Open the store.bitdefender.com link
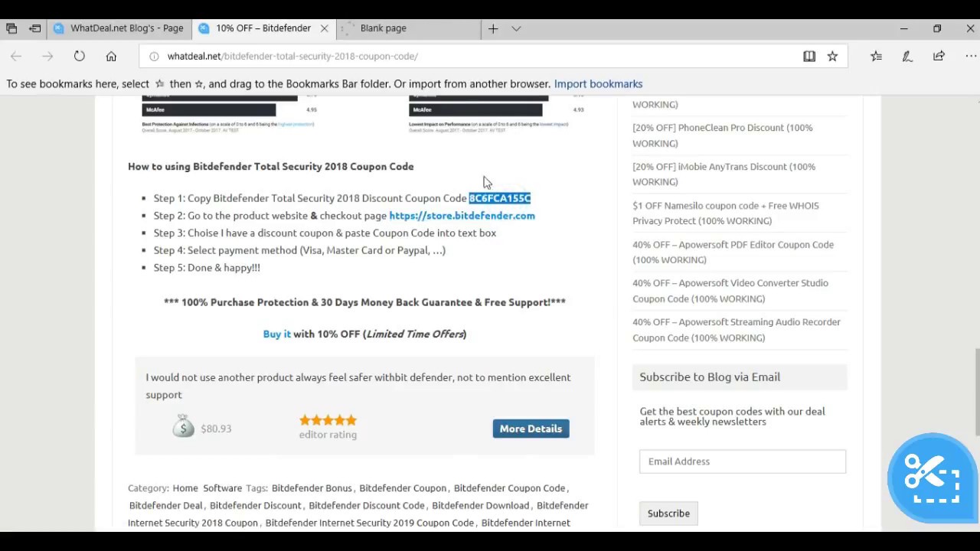Screen dimensions: 980x551 (462, 216)
